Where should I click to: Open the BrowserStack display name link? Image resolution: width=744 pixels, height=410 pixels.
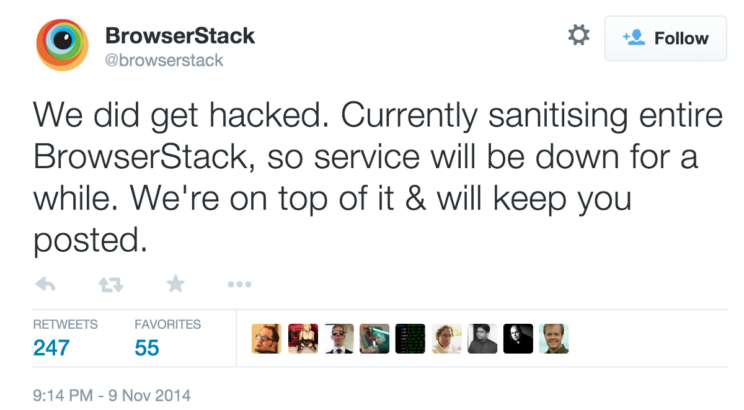pyautogui.click(x=180, y=36)
